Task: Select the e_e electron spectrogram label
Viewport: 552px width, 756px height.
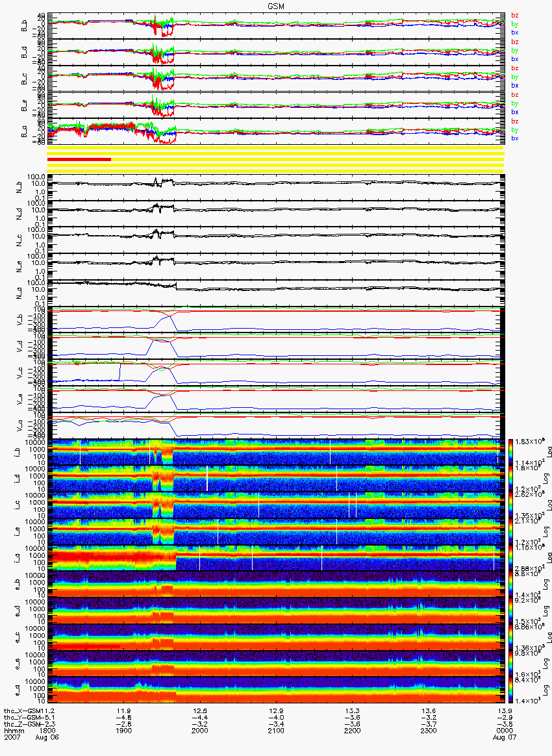Action: point(16,664)
